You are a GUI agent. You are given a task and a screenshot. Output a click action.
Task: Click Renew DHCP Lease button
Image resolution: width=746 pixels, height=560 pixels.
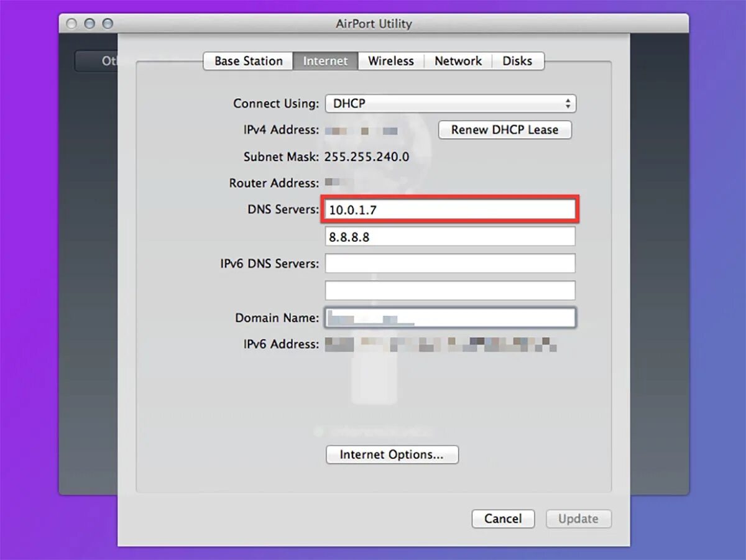(x=505, y=130)
